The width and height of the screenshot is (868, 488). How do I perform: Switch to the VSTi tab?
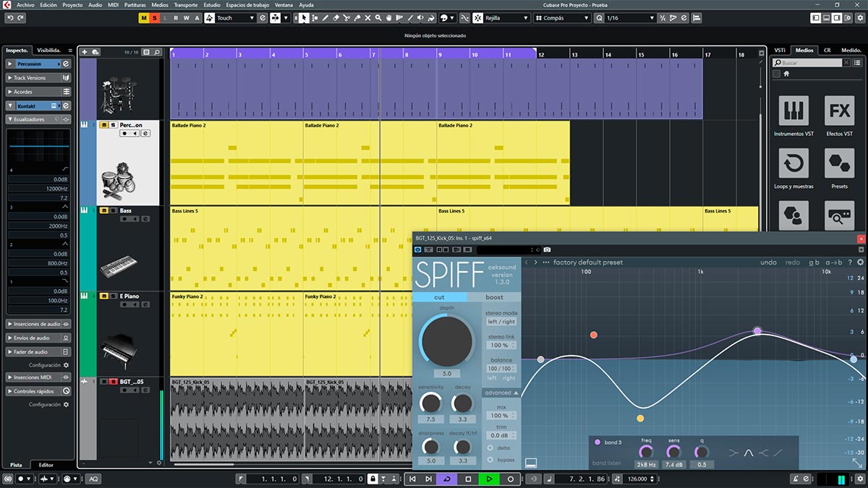[x=780, y=50]
